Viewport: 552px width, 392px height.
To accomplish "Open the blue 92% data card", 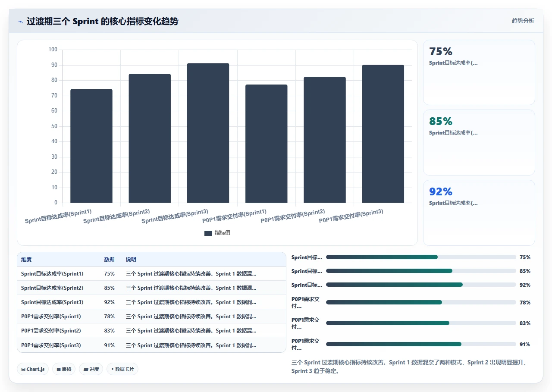I will (x=479, y=213).
